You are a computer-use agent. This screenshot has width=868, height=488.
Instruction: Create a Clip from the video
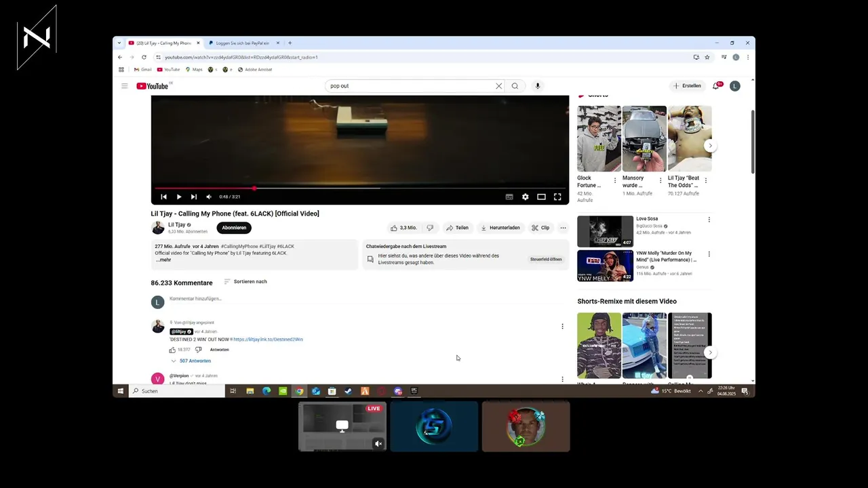(540, 228)
